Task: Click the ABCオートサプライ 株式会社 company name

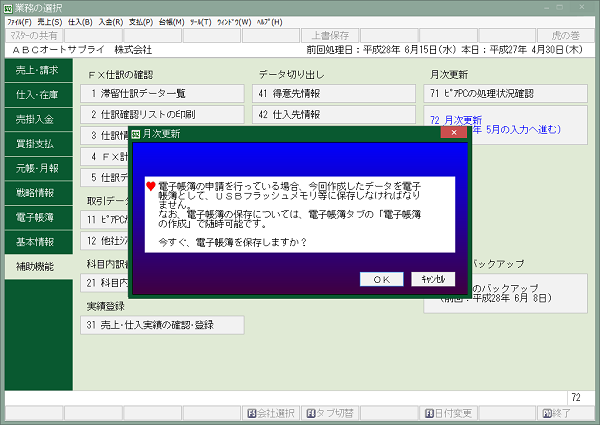Action: pos(82,50)
